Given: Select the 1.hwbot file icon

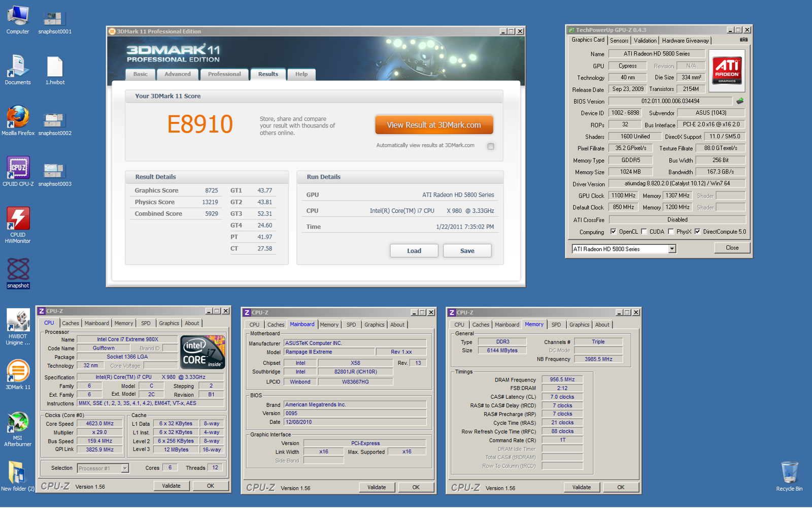Looking at the screenshot, I should click(55, 70).
